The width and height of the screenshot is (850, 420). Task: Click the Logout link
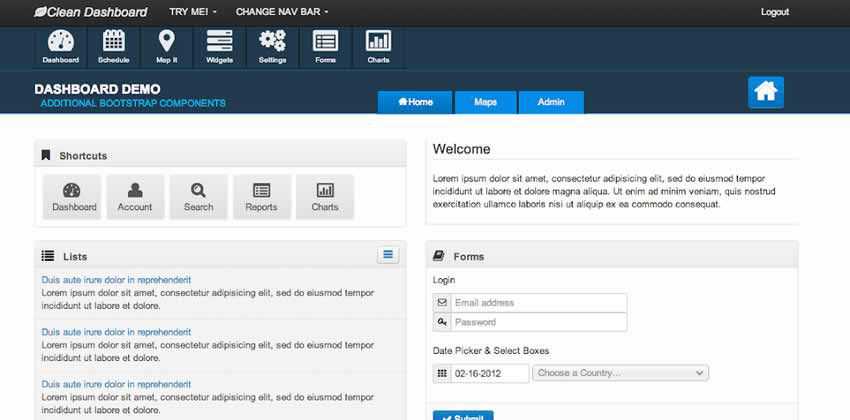coord(774,12)
